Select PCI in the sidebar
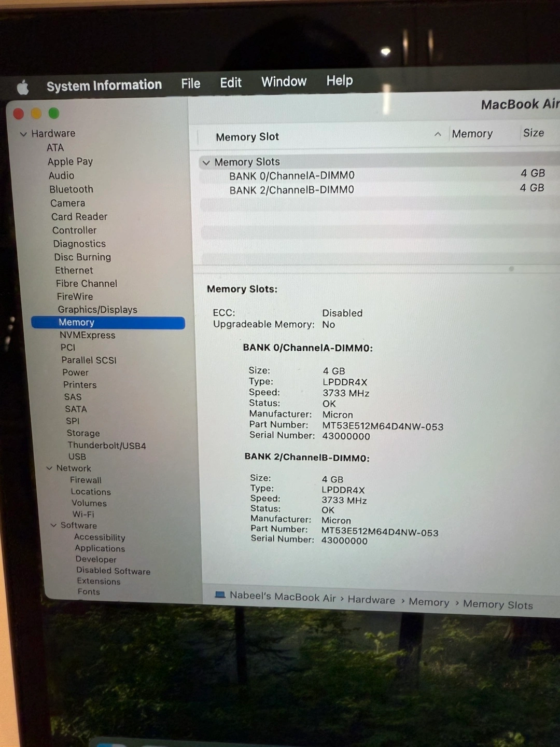Viewport: 560px width, 747px height. (x=68, y=348)
